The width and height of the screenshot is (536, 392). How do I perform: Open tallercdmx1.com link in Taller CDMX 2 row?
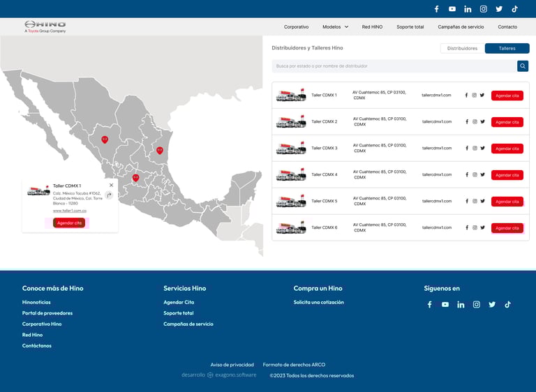coord(436,121)
